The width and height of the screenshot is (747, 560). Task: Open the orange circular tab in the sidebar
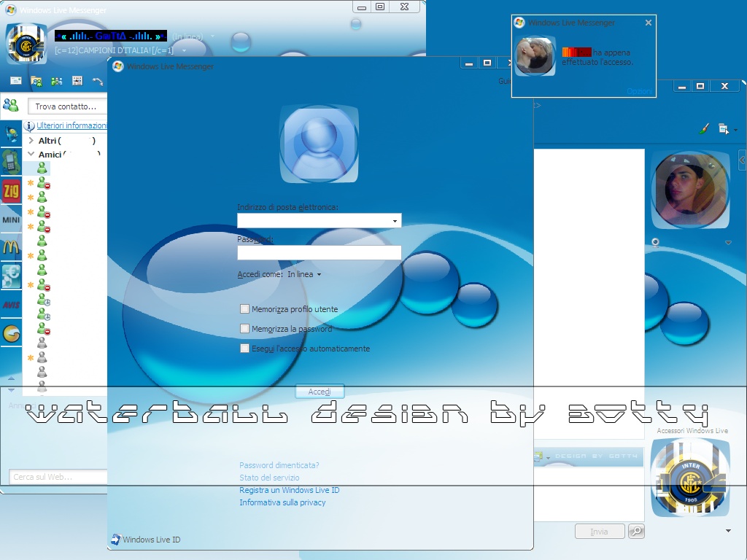(11, 333)
